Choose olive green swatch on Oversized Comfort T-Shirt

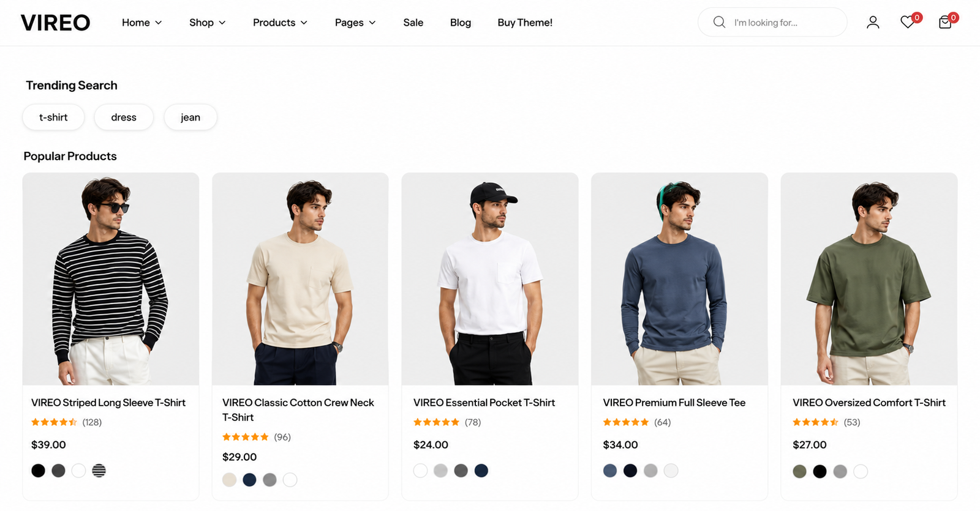click(x=799, y=471)
